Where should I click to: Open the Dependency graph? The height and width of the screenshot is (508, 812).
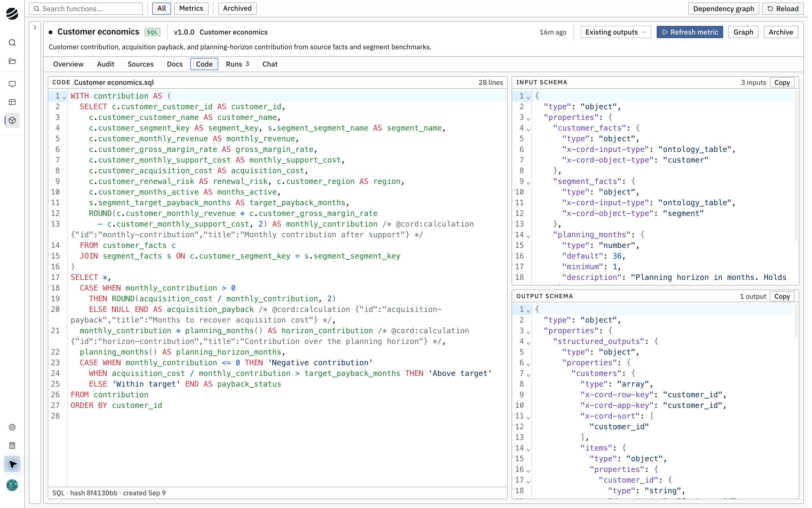coord(723,9)
